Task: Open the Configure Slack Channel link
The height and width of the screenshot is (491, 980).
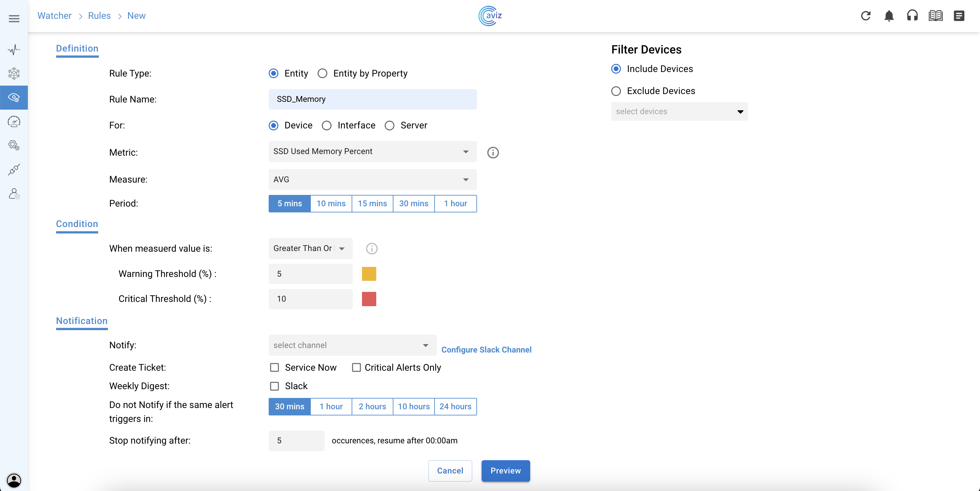Action: click(x=486, y=350)
